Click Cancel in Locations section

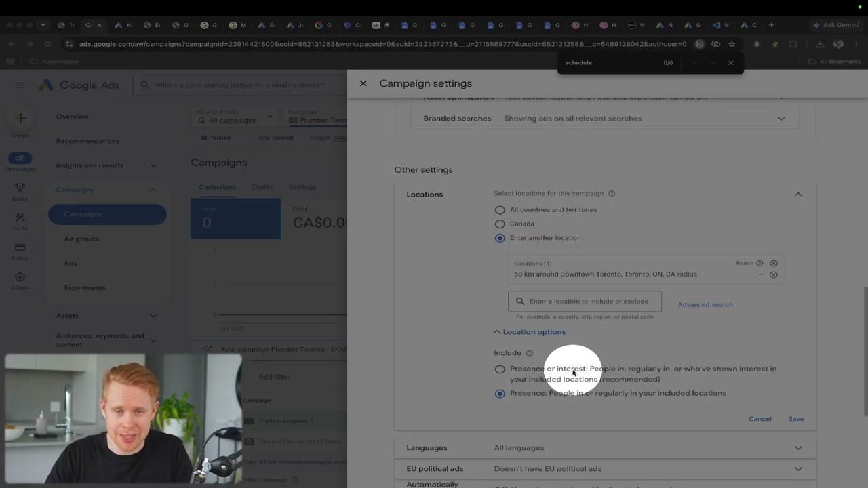pos(759,419)
